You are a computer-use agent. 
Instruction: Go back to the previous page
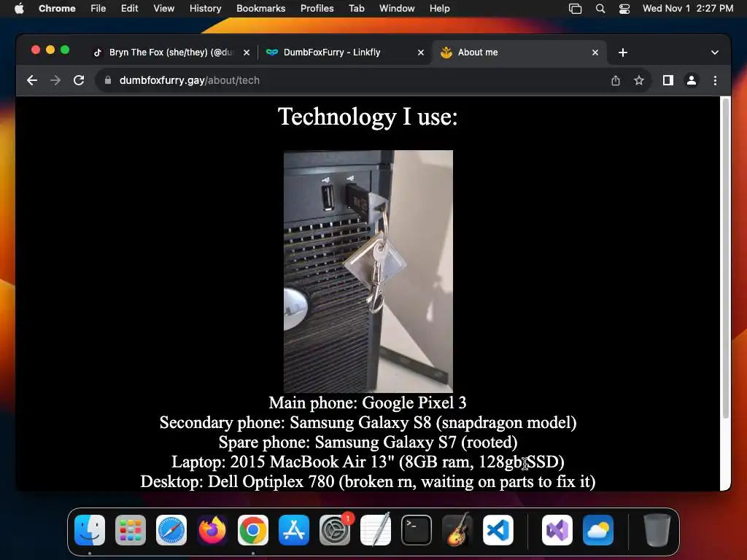pyautogui.click(x=32, y=80)
